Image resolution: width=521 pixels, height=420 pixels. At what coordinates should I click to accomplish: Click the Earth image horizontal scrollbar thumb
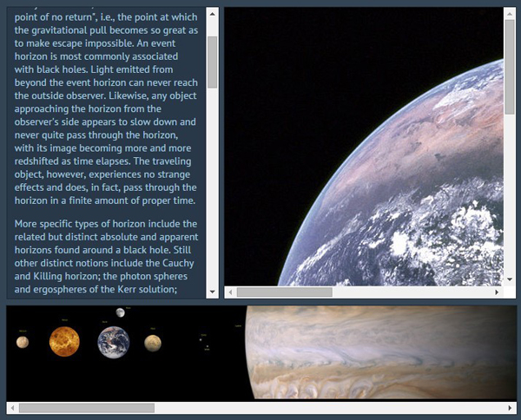(x=285, y=292)
